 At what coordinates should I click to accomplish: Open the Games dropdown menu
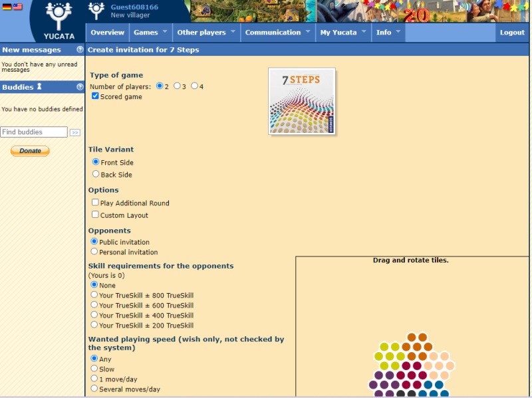click(x=145, y=32)
